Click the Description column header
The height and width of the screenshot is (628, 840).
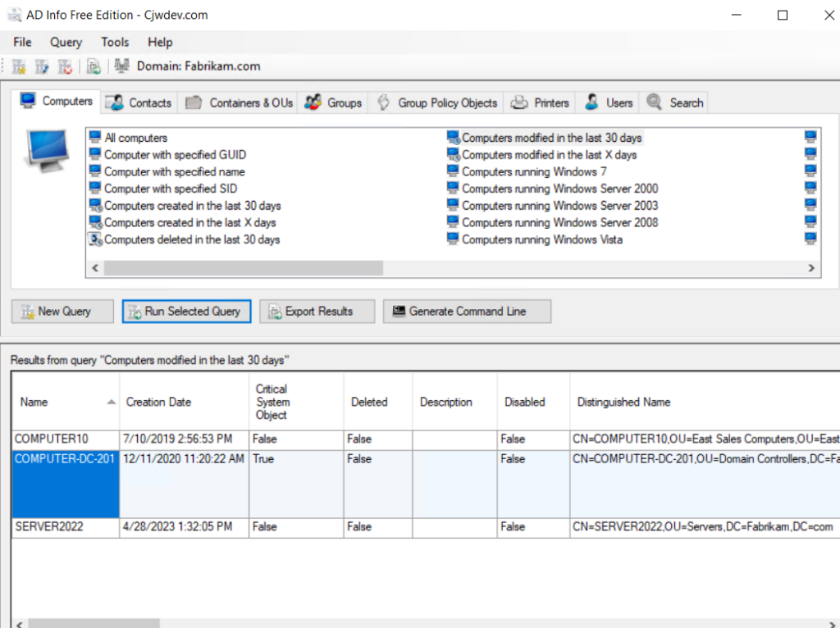[x=454, y=402]
